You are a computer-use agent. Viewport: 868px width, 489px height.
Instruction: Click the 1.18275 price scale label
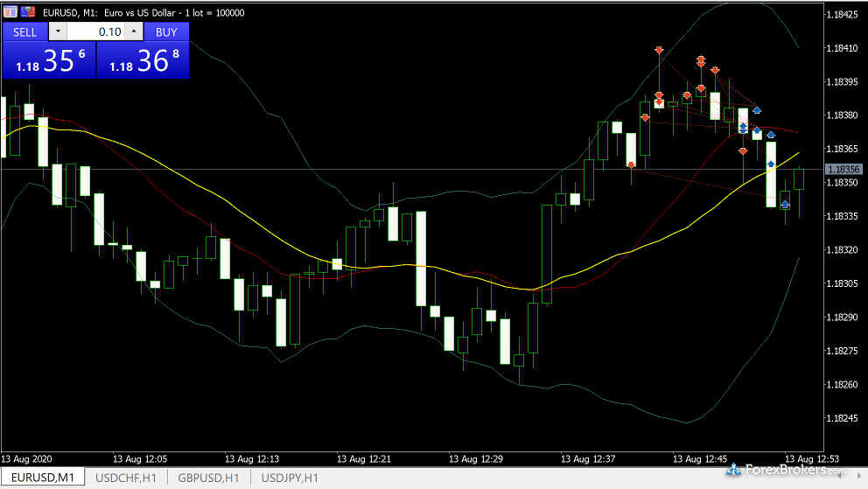[842, 352]
